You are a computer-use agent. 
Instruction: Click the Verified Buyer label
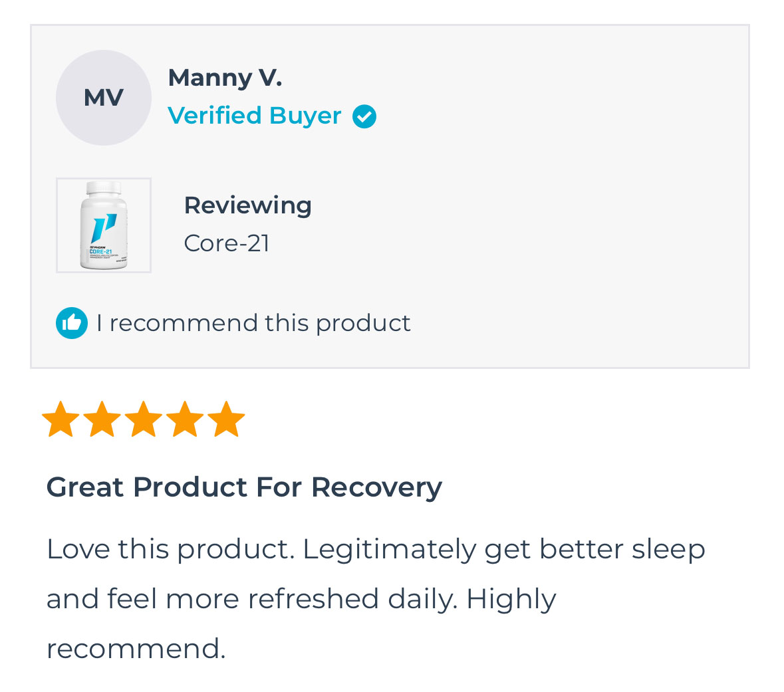(x=255, y=116)
